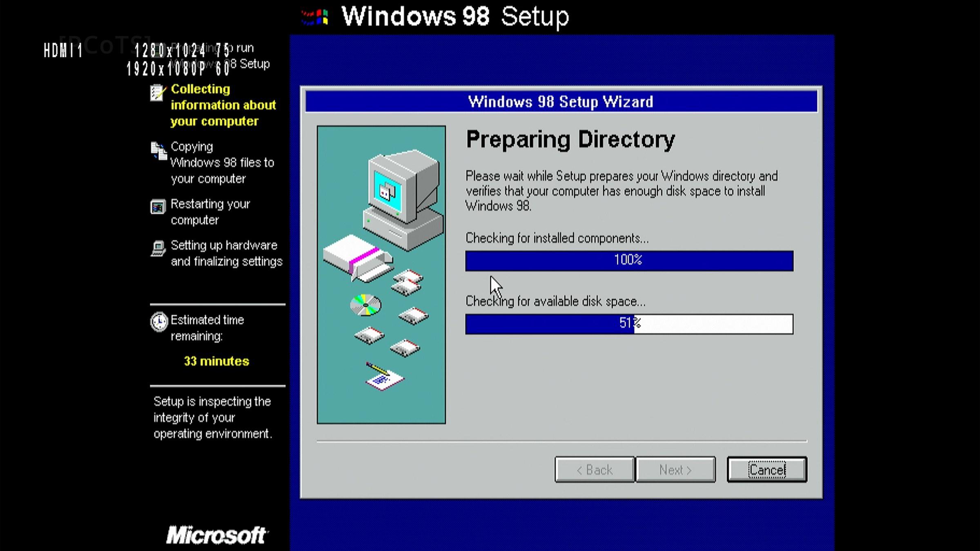Screen dimensions: 980x551
Task: Click the Windows flag logo in header
Action: click(x=315, y=17)
